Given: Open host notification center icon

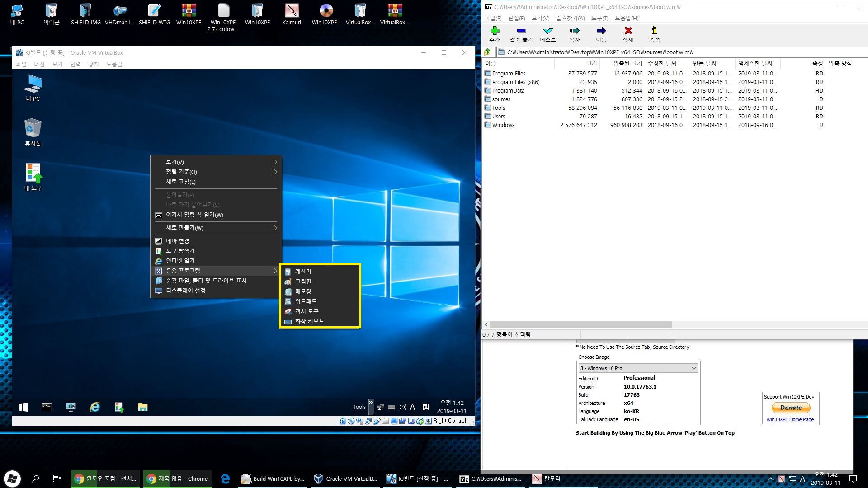Looking at the screenshot, I should [853, 479].
